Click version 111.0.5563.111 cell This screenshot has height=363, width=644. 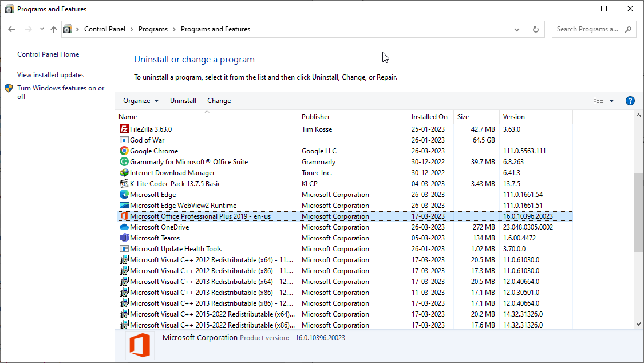pyautogui.click(x=524, y=151)
